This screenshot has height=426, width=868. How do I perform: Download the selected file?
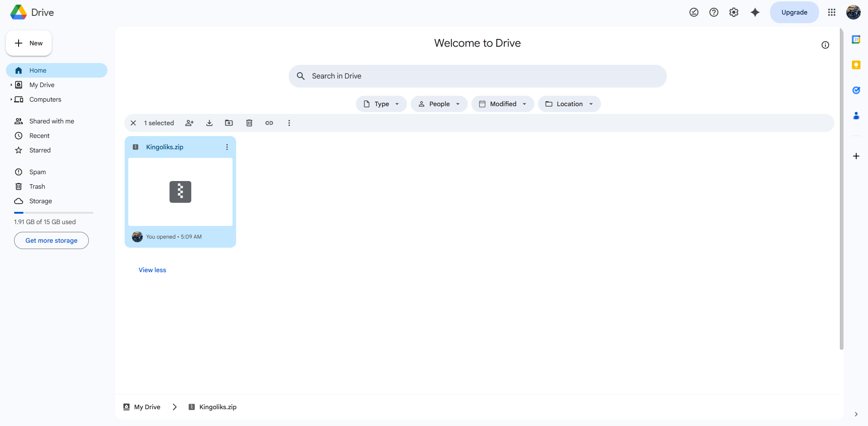click(209, 123)
